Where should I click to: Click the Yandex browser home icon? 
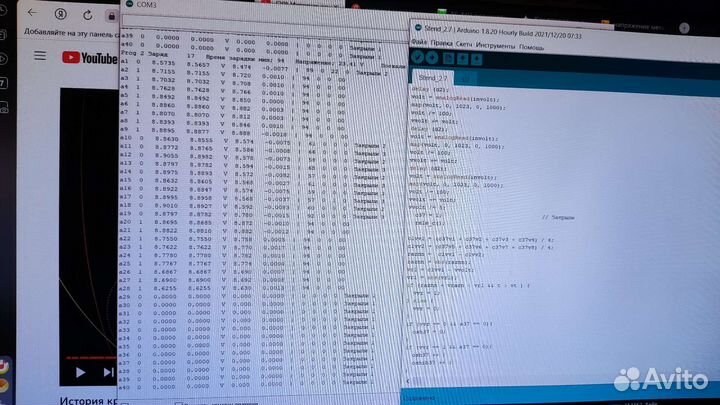coord(59,16)
